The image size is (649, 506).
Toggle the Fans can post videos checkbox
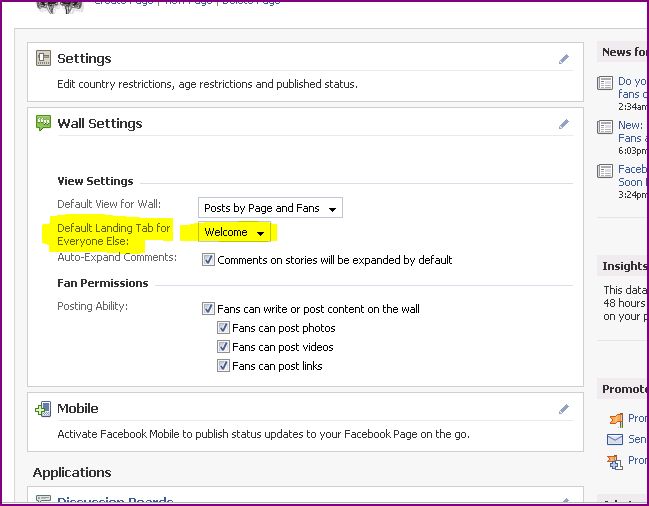point(223,347)
